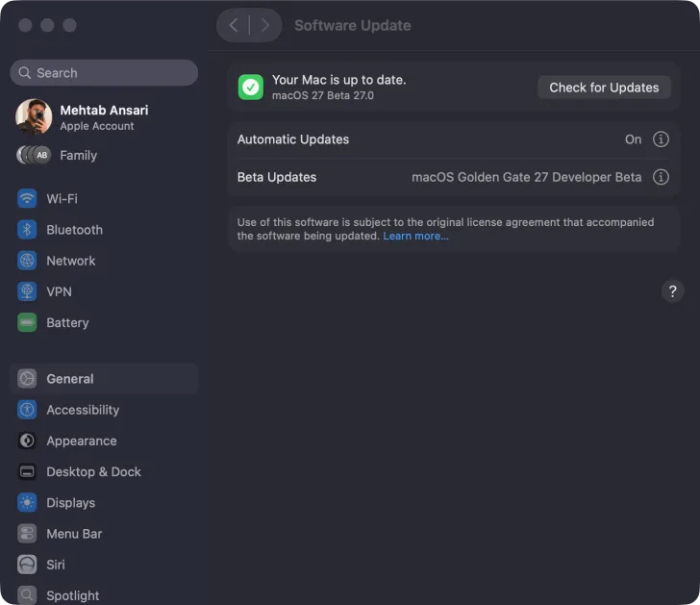The image size is (700, 605).
Task: Select Desktop & Dock label
Action: pos(94,472)
